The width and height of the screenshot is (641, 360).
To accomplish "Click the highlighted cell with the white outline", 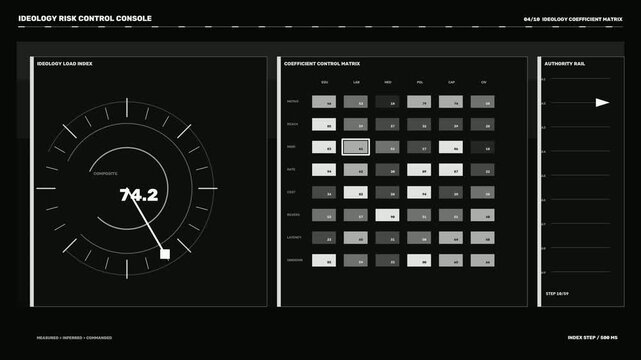I will (356, 147).
